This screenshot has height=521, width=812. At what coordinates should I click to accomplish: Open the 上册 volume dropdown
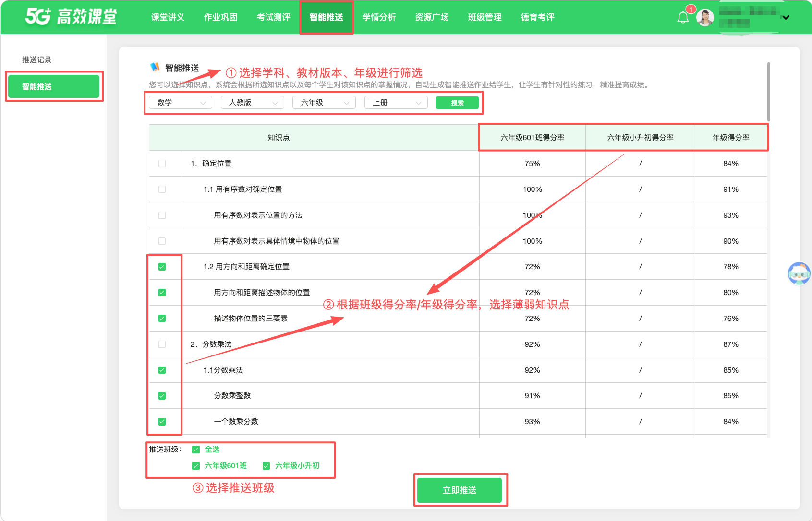396,102
